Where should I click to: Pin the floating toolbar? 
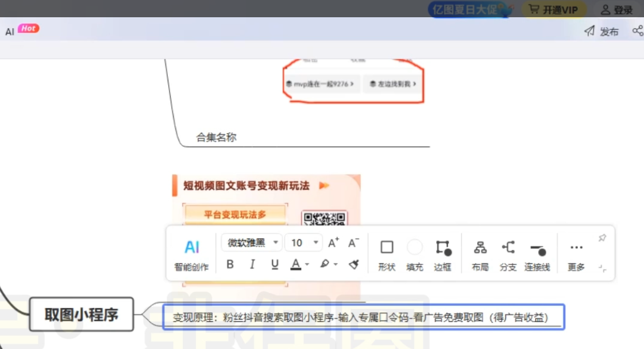[x=602, y=238]
